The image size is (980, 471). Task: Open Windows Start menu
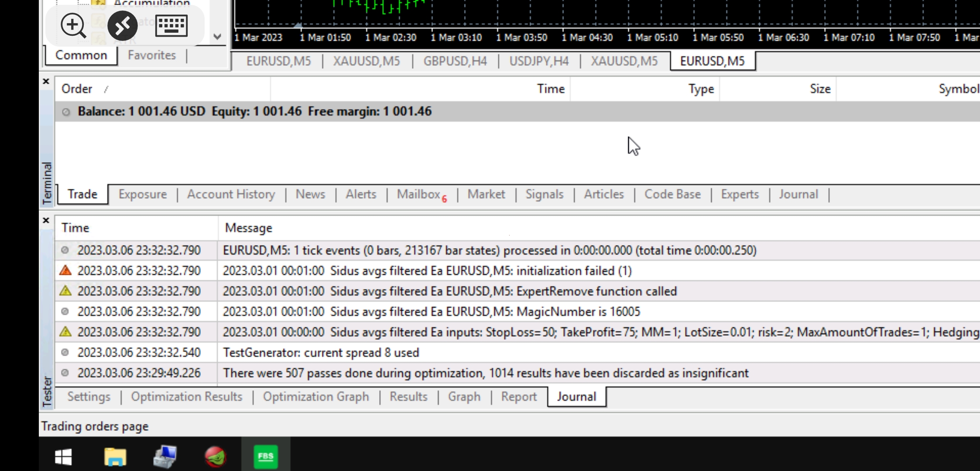tap(63, 457)
